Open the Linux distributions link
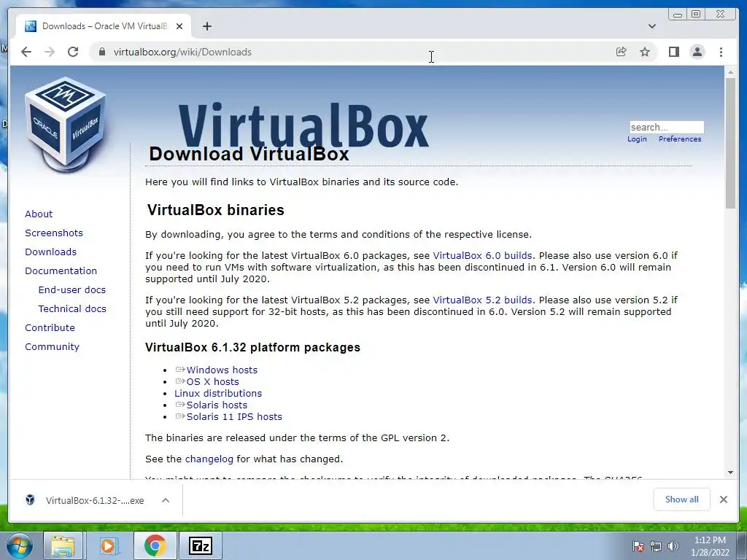 click(x=218, y=393)
